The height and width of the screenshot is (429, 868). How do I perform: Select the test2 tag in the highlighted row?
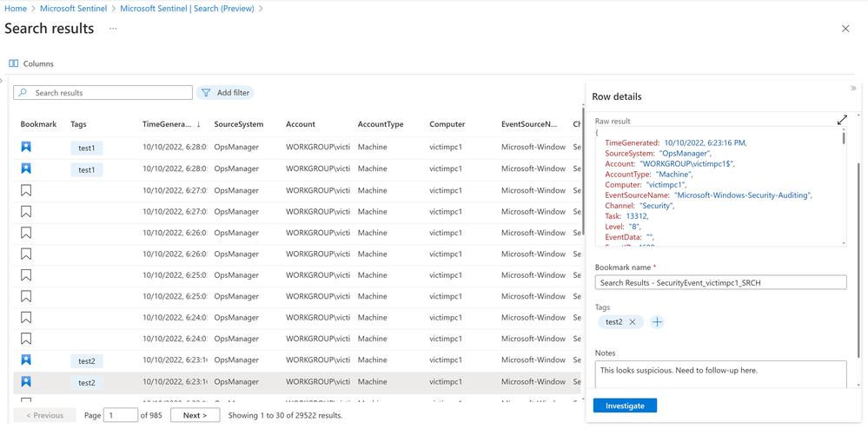(x=87, y=382)
